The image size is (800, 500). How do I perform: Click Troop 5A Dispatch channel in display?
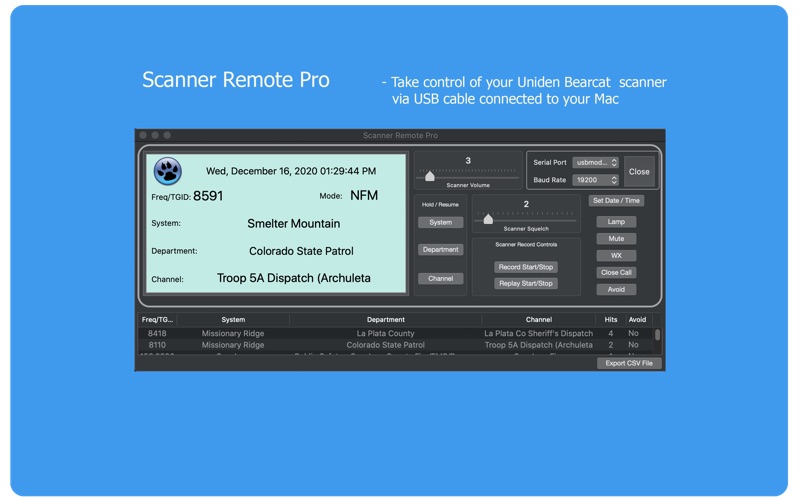coord(294,278)
